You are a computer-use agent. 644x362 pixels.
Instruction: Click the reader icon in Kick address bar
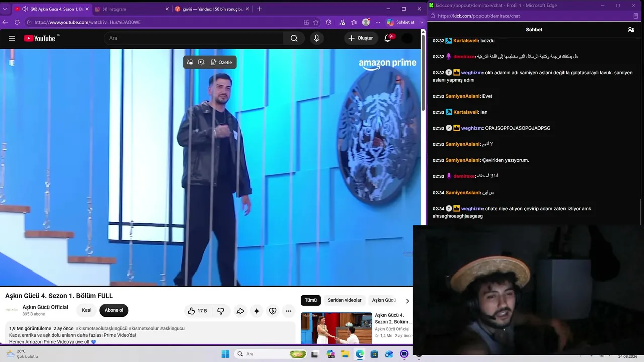point(636,16)
